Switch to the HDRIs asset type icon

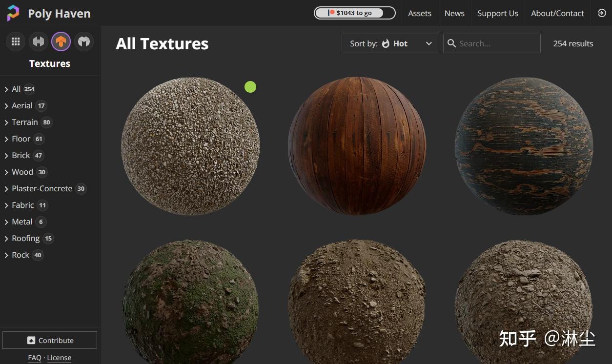coord(38,42)
